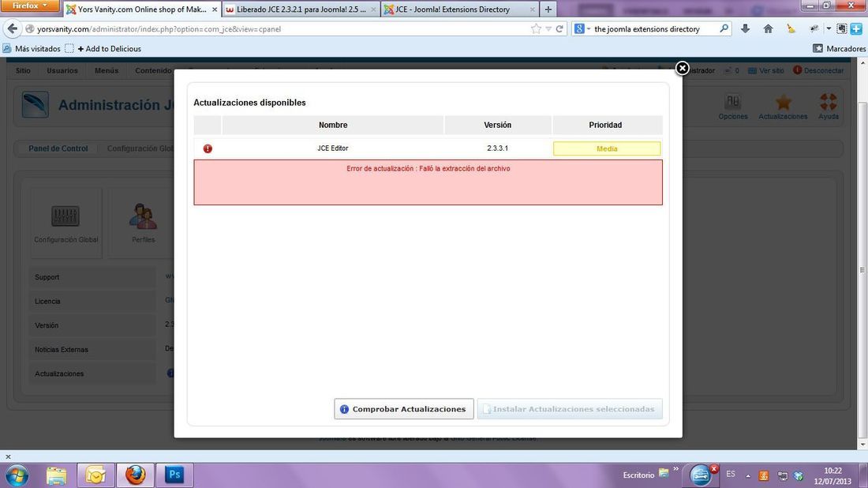Open the Menús menu in Joomla

(107, 71)
